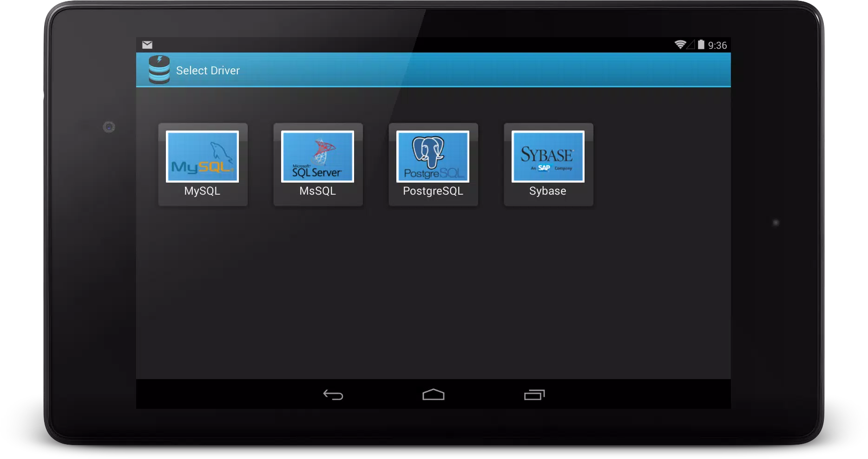Tap the database app icon in the header
Viewport: 868px width, 459px height.
coord(159,70)
